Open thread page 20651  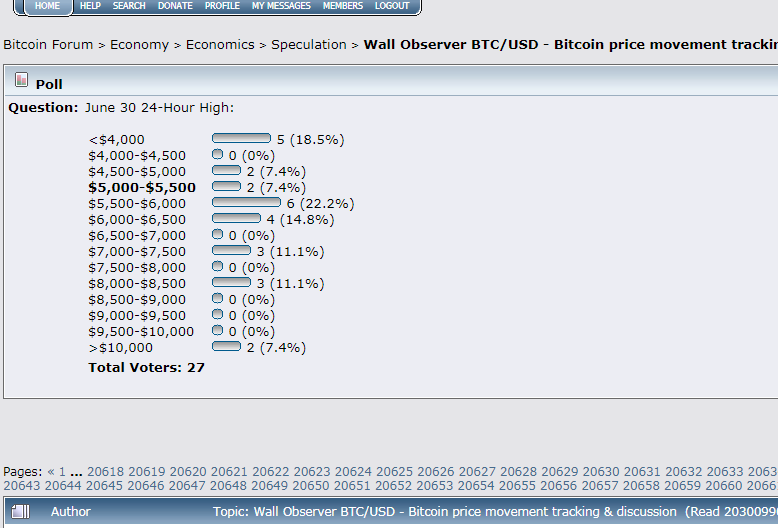(x=352, y=485)
